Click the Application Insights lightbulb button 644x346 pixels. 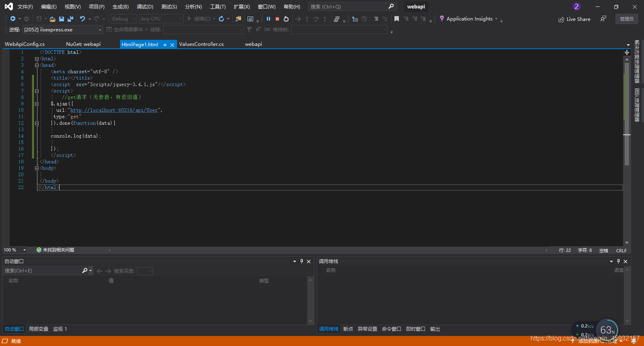pos(469,19)
